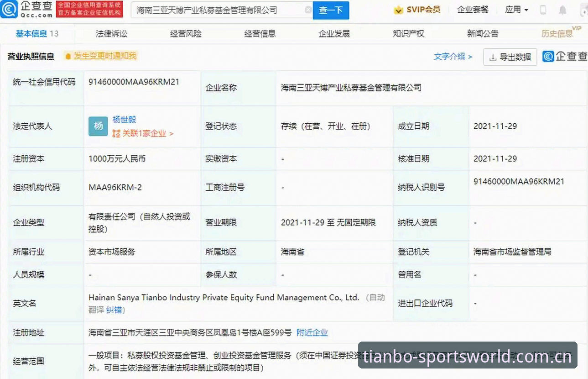Click company type 有限责任公司 value
Viewport: 588px width, 379px height.
click(x=139, y=222)
